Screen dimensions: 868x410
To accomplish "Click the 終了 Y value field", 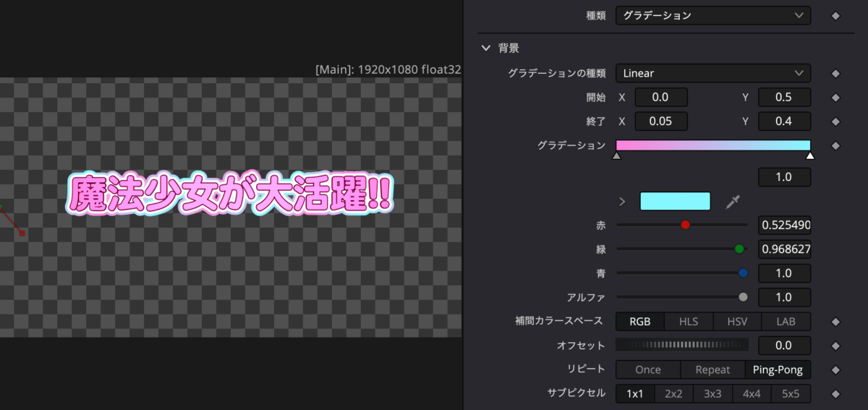I will tap(784, 121).
